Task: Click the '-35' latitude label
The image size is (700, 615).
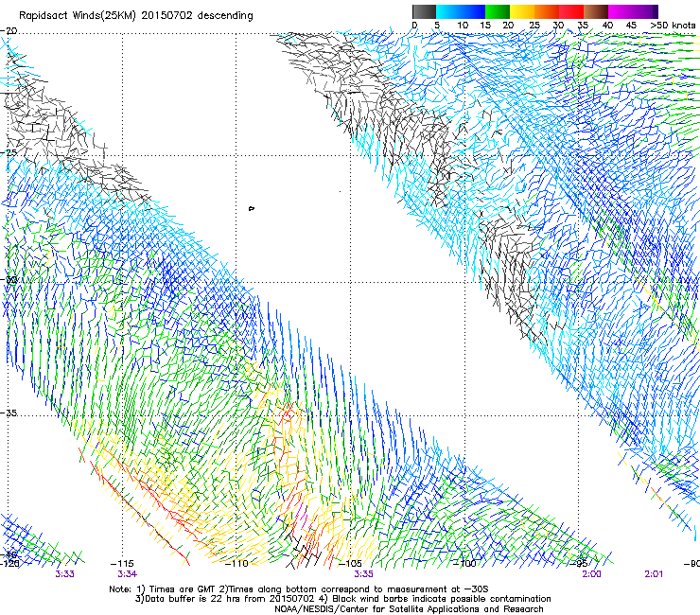Action: (9, 413)
